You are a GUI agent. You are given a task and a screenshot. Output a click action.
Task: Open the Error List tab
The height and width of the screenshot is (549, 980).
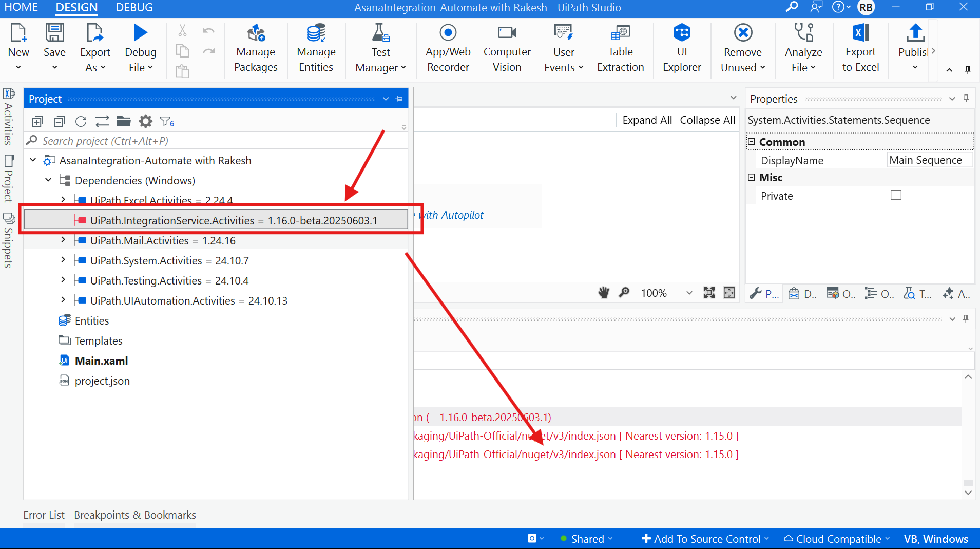point(44,515)
